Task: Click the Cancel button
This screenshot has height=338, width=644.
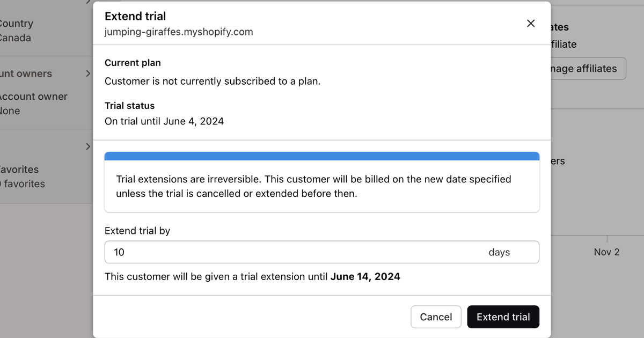Action: click(436, 317)
